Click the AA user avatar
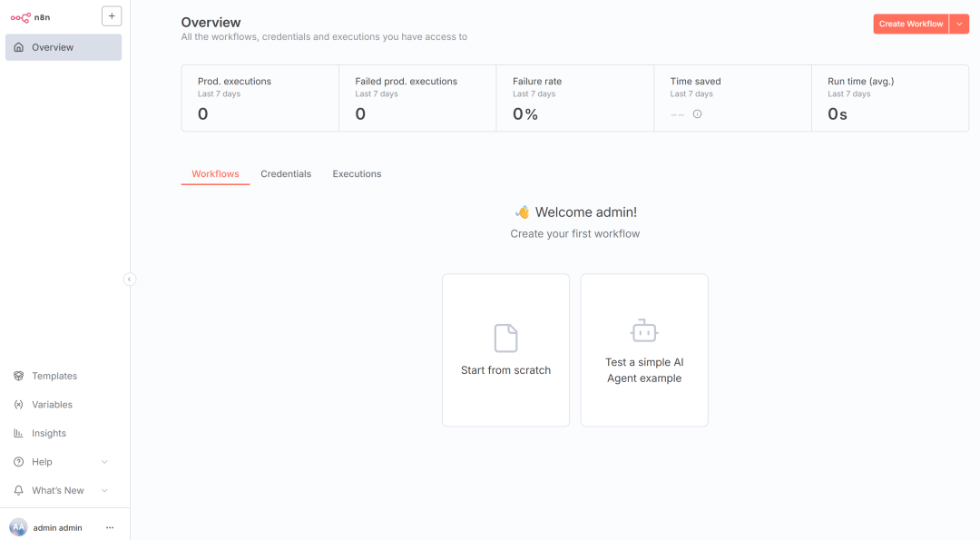Image resolution: width=980 pixels, height=540 pixels. (x=19, y=527)
